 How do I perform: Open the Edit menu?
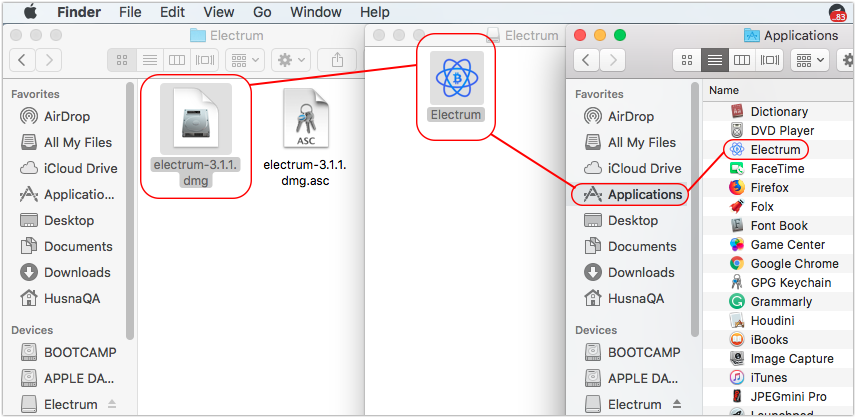coord(173,12)
